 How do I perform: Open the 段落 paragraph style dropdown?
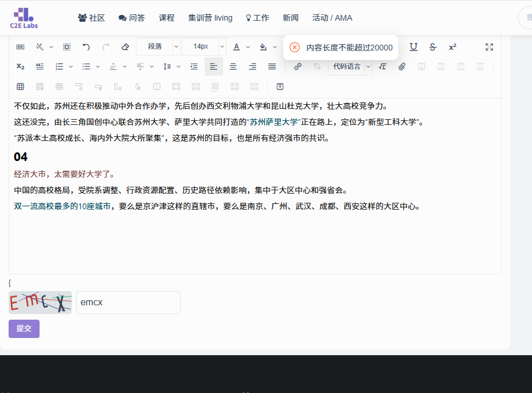tap(158, 47)
